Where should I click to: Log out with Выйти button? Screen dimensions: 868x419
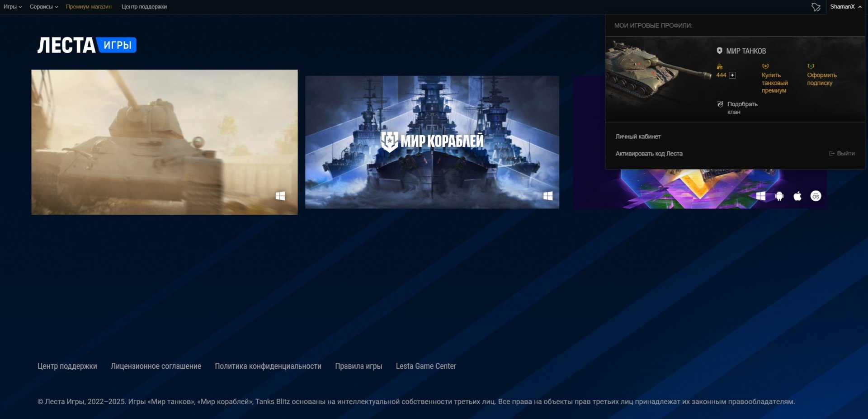842,154
